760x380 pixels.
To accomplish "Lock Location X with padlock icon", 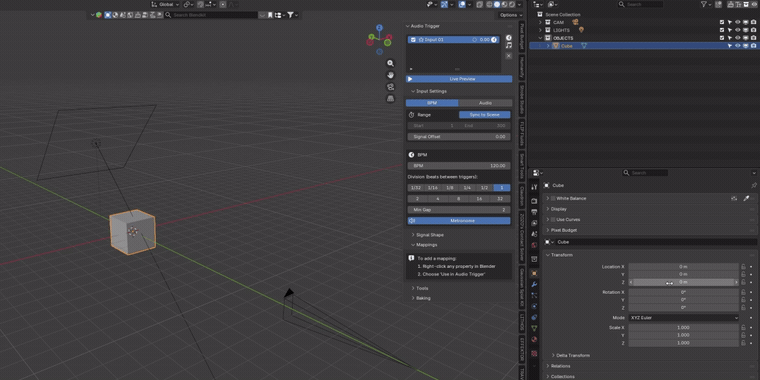I will [743, 267].
